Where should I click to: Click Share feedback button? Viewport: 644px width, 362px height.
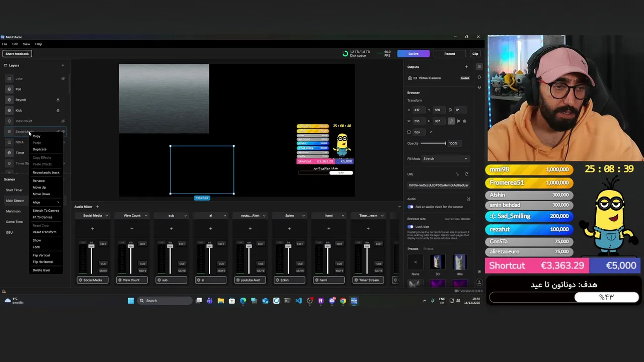(17, 54)
